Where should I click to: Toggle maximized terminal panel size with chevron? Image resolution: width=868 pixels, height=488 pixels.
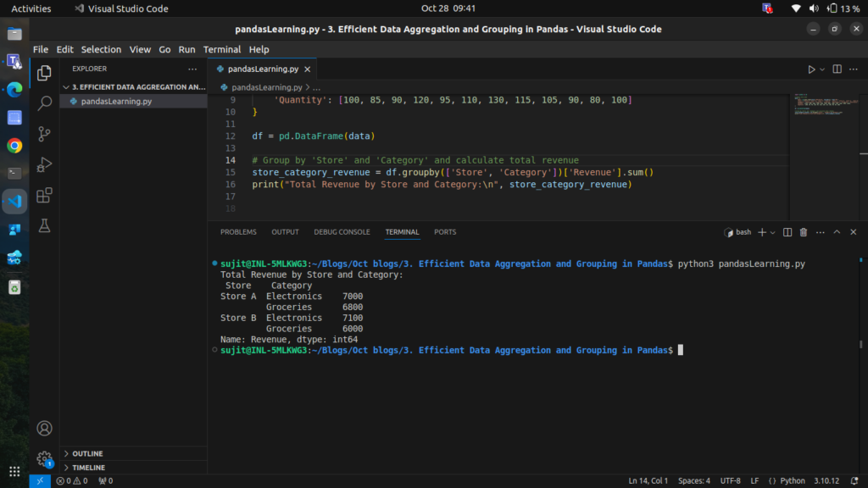(x=837, y=232)
